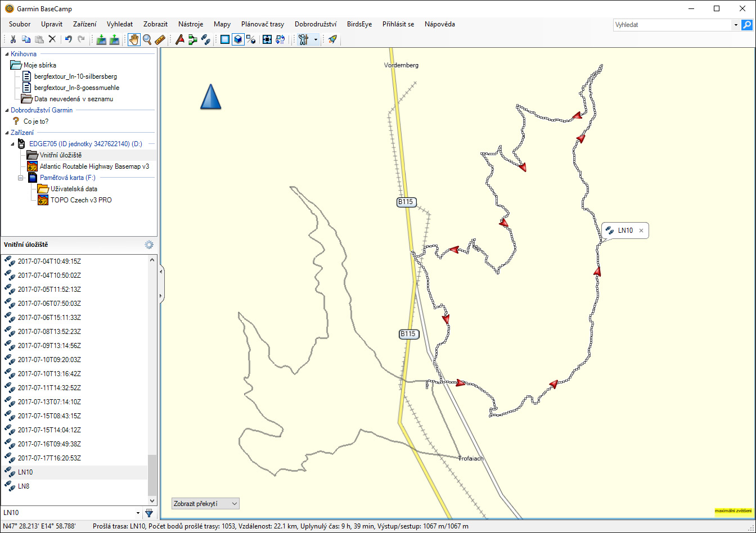Open the 'Zobrazit překrytí' dropdown
The image size is (756, 533).
[x=205, y=503]
